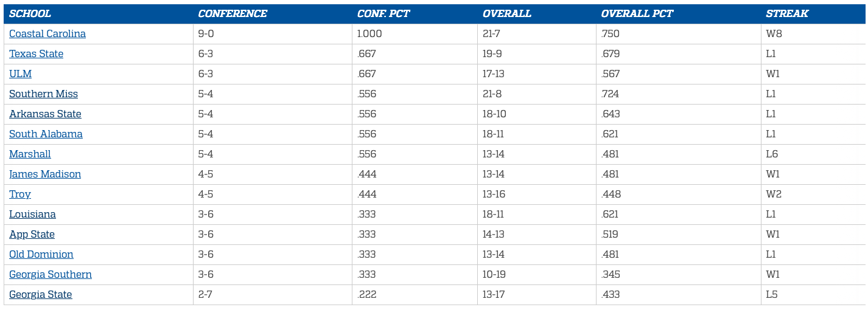Click the Texas State school link
The width and height of the screenshot is (868, 310).
point(37,54)
